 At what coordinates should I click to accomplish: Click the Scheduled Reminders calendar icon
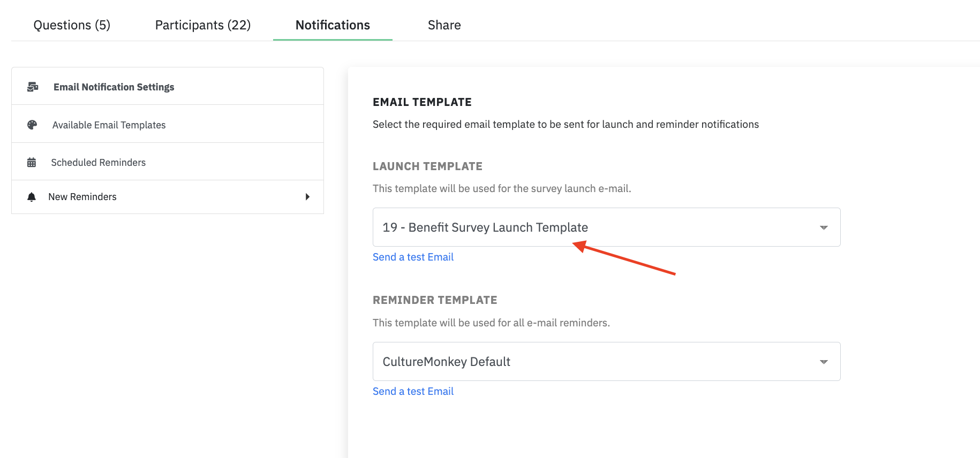coord(32,162)
